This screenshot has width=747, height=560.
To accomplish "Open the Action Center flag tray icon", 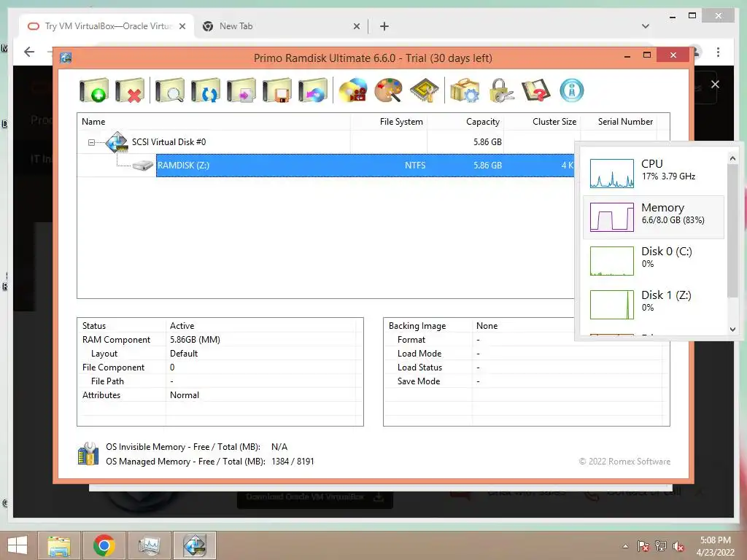I will [643, 546].
